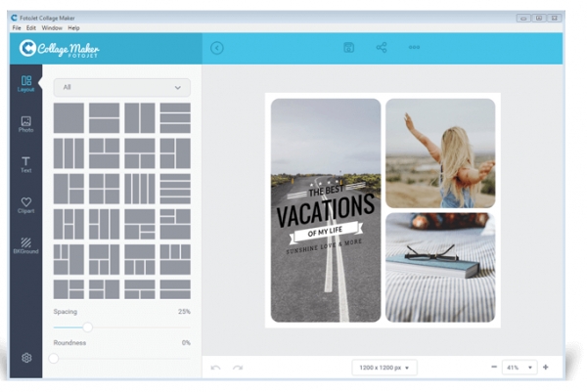Redo the last action
The image size is (587, 392).
(237, 368)
